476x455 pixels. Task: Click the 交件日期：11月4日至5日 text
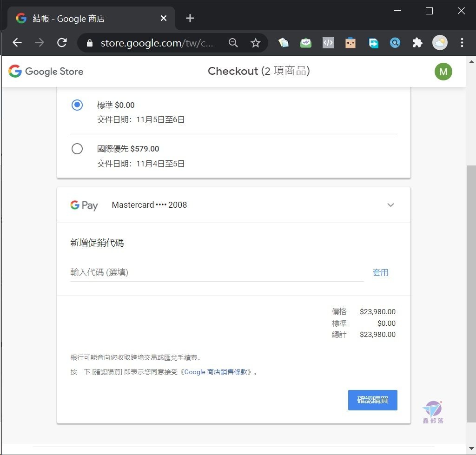[x=141, y=164]
